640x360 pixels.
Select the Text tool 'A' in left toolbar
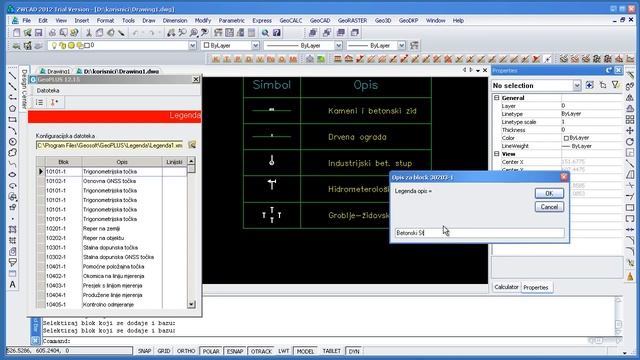coord(13,284)
